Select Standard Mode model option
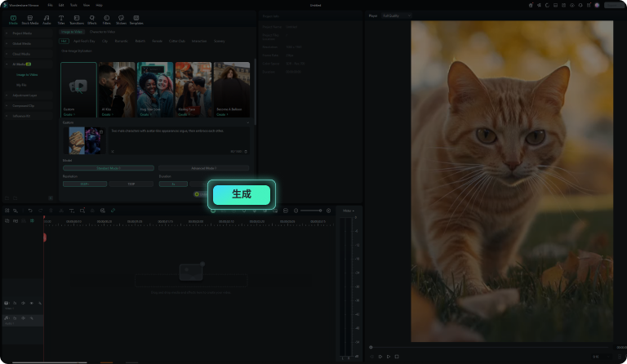Viewport: 627px width, 364px height. click(x=109, y=168)
